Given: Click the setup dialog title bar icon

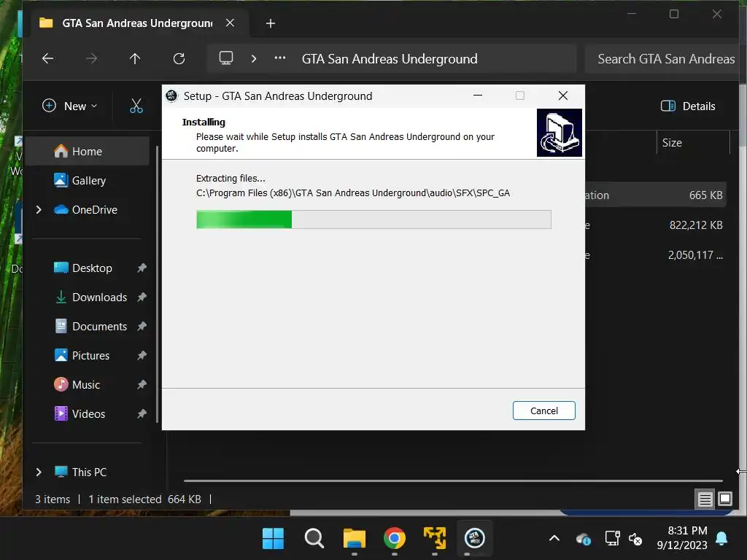Looking at the screenshot, I should [171, 96].
